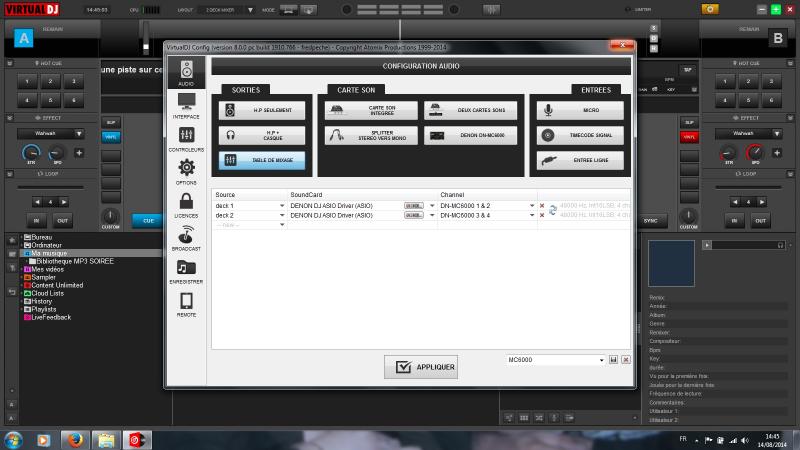The image size is (800, 450).
Task: Open the empty new source dropdown
Action: pyautogui.click(x=282, y=225)
